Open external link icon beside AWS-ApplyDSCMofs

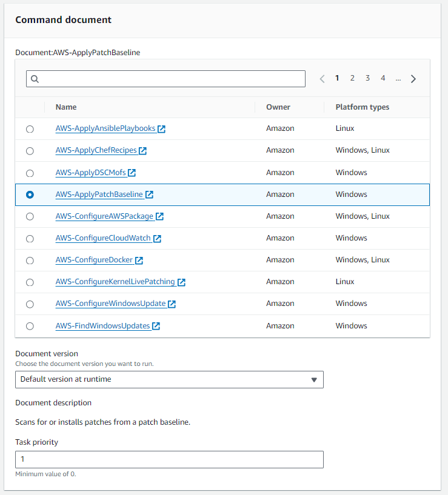tap(132, 173)
